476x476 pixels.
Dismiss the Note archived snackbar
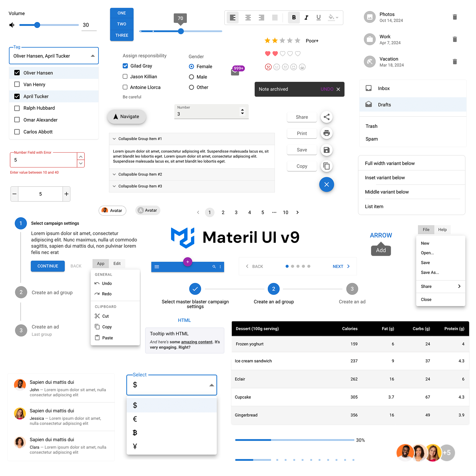pyautogui.click(x=338, y=89)
